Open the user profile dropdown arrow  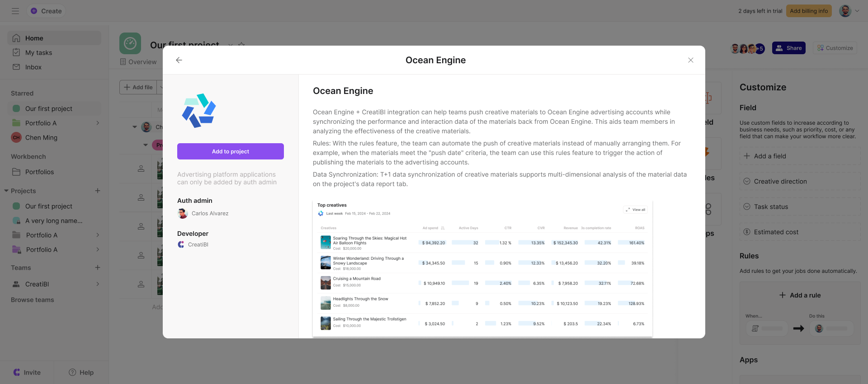[857, 11]
